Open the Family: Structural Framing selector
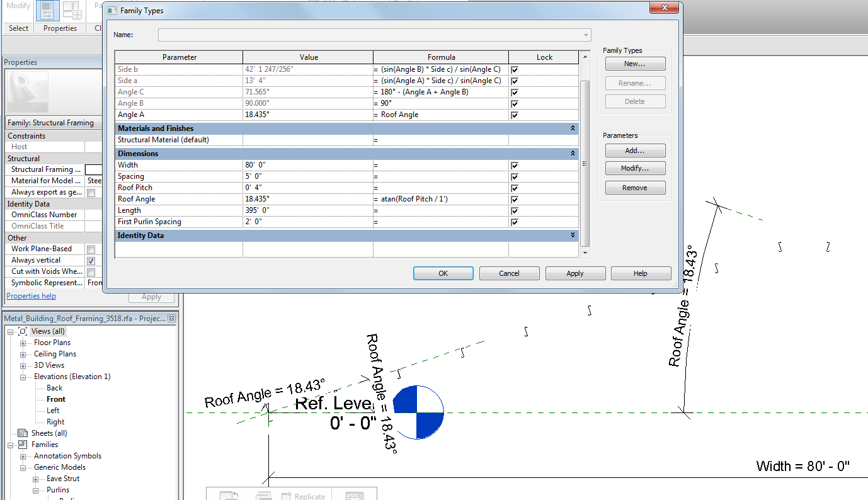Image resolution: width=868 pixels, height=500 pixels. (54, 123)
